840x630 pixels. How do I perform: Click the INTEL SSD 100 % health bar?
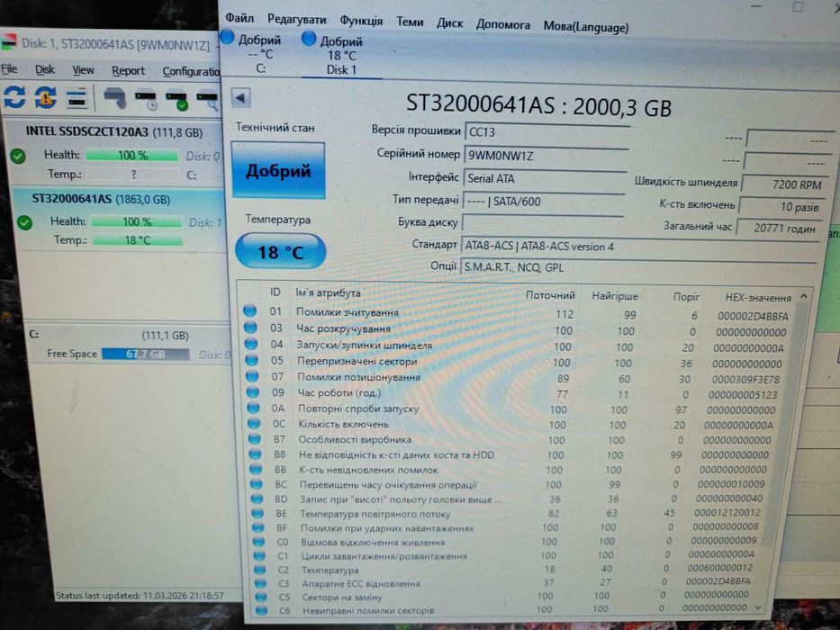(x=132, y=156)
